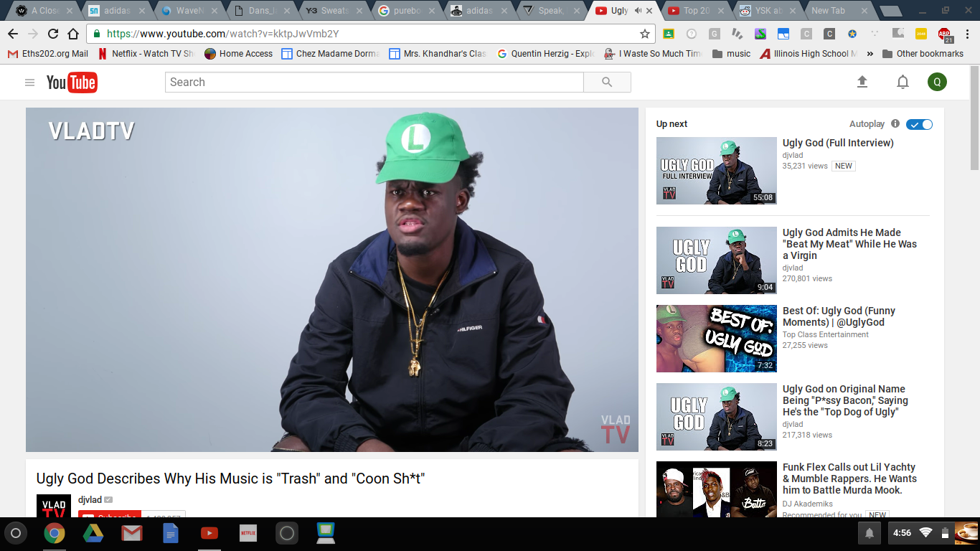Launch Google Docs from the shelf
The image size is (980, 551).
(170, 533)
